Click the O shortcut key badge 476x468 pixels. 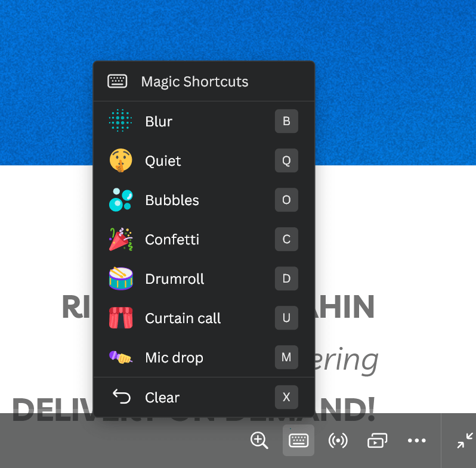click(286, 200)
